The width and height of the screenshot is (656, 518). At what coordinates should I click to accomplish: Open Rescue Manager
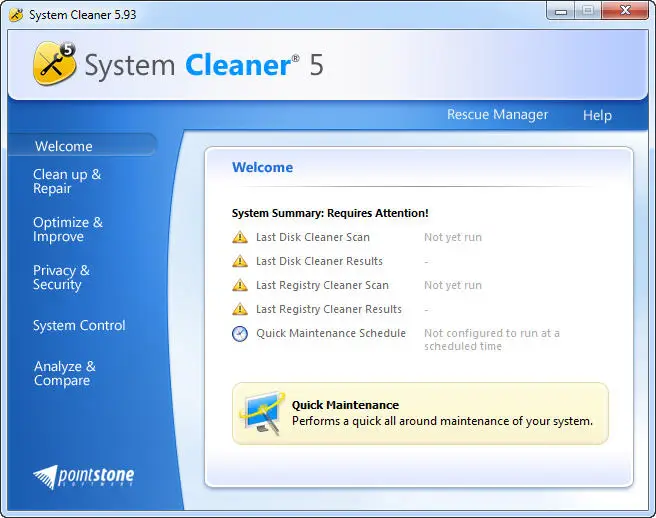pyautogui.click(x=497, y=115)
